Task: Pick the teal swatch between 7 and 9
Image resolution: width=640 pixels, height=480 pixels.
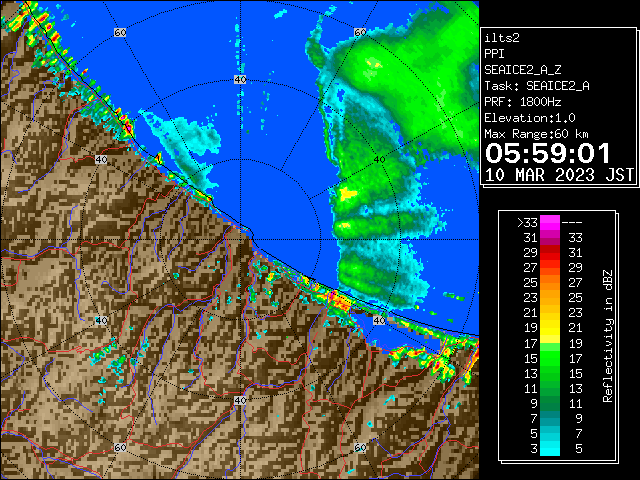Action: 550,418
